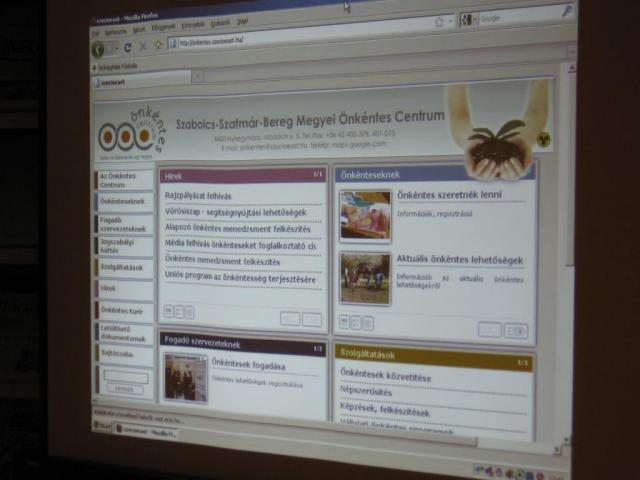
Task: Open a new tab with the tab strip button
Action: [x=198, y=76]
